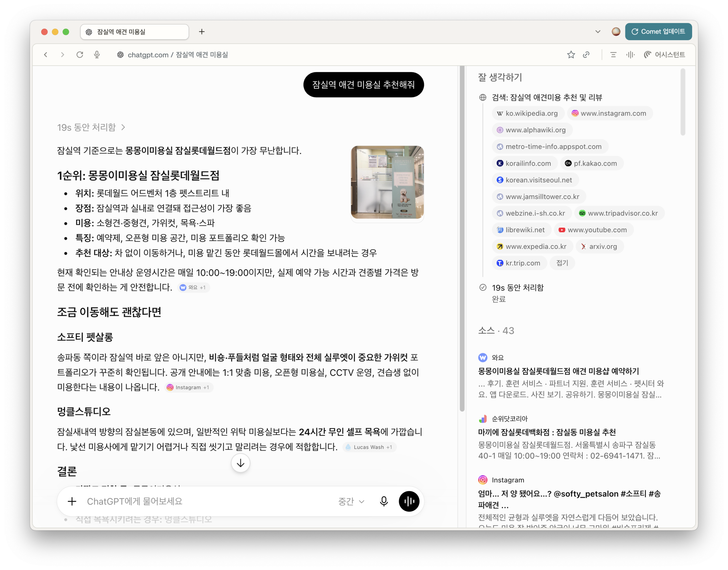Open the pet salon photo thumbnail
This screenshot has width=728, height=570.
click(x=387, y=182)
